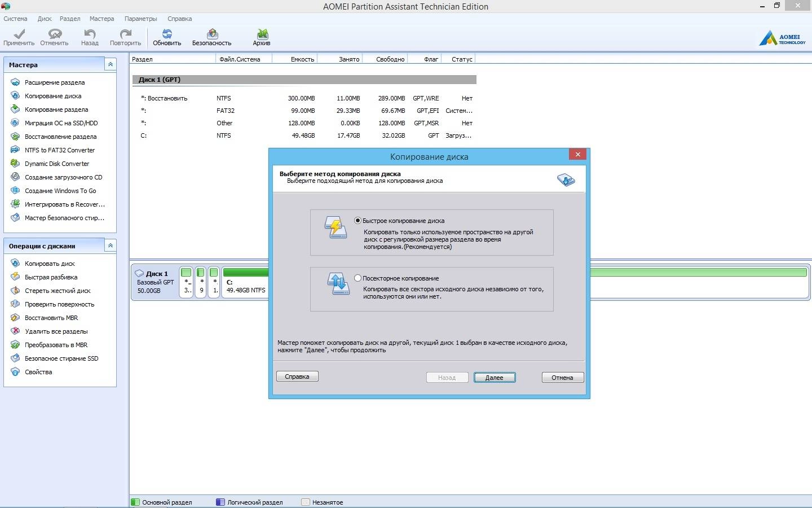This screenshot has width=812, height=508.
Task: Click the Быстрая разбивка operation icon
Action: (x=15, y=277)
